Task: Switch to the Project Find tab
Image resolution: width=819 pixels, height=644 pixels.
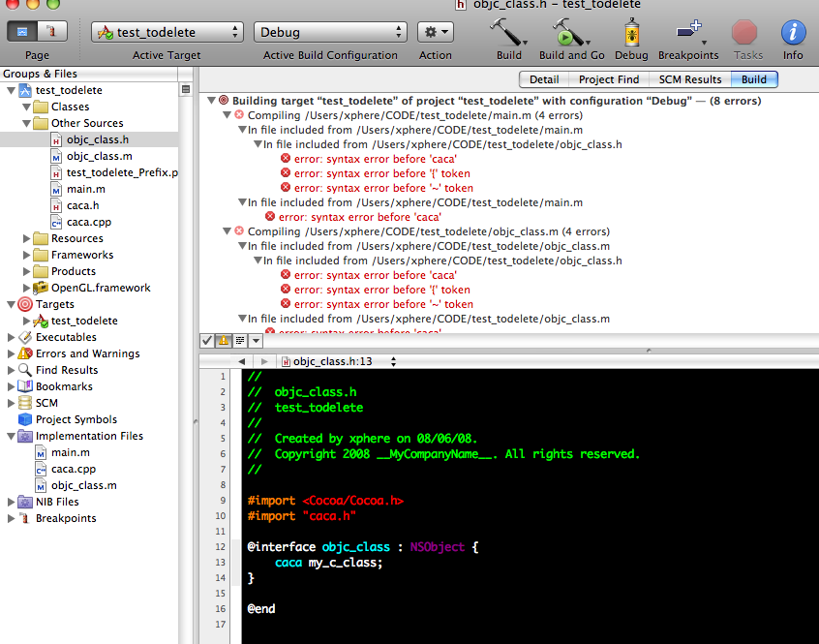Action: click(609, 79)
